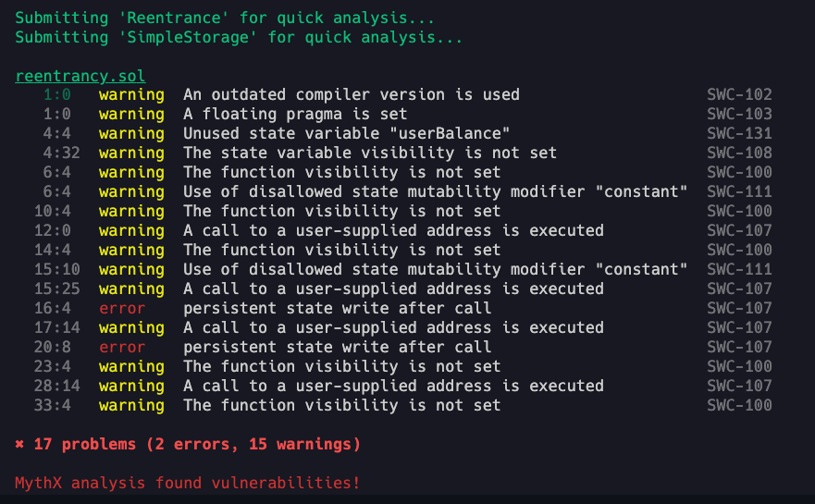Click the warning label at line 4:32
The width and height of the screenshot is (815, 504).
click(131, 153)
